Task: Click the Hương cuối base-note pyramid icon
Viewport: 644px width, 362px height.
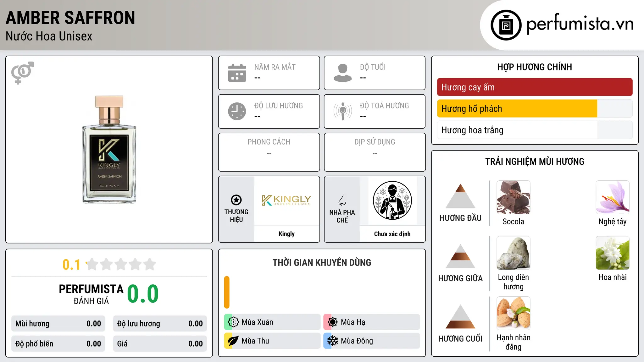Action: click(x=460, y=316)
